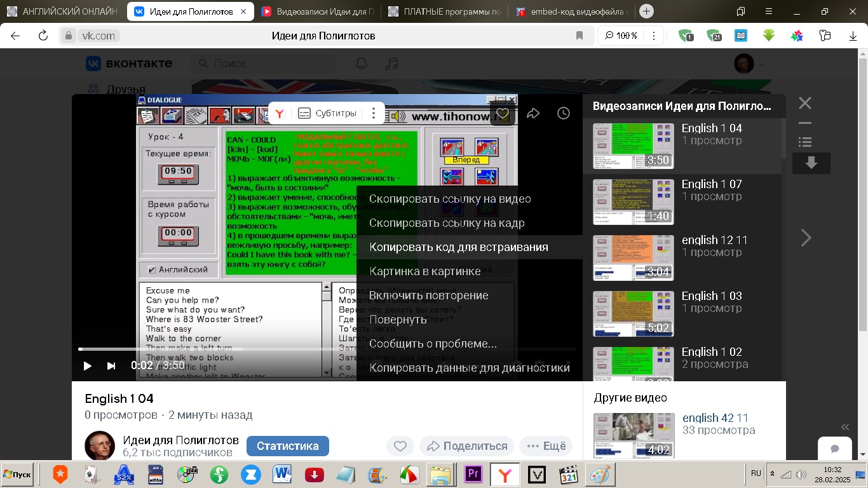
Task: Like video via heart icon on player
Action: [x=503, y=114]
